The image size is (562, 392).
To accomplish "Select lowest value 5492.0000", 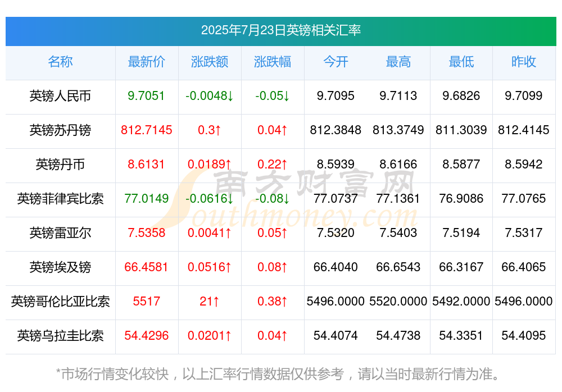I will tap(461, 302).
